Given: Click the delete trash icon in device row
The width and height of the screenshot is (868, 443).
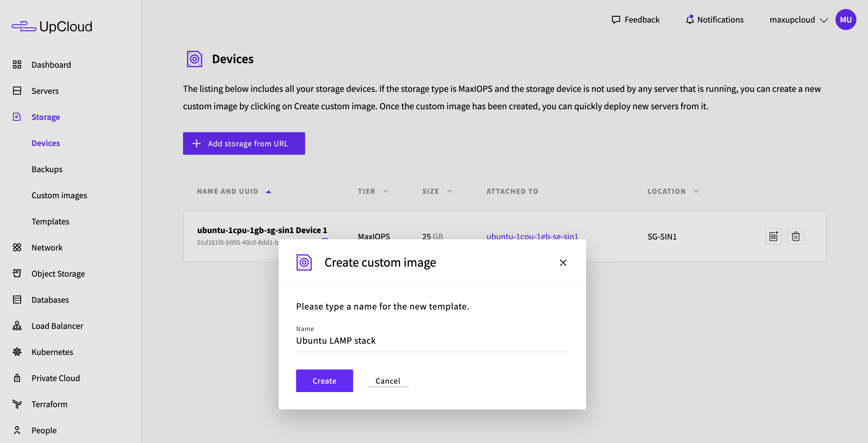Looking at the screenshot, I should (x=796, y=236).
